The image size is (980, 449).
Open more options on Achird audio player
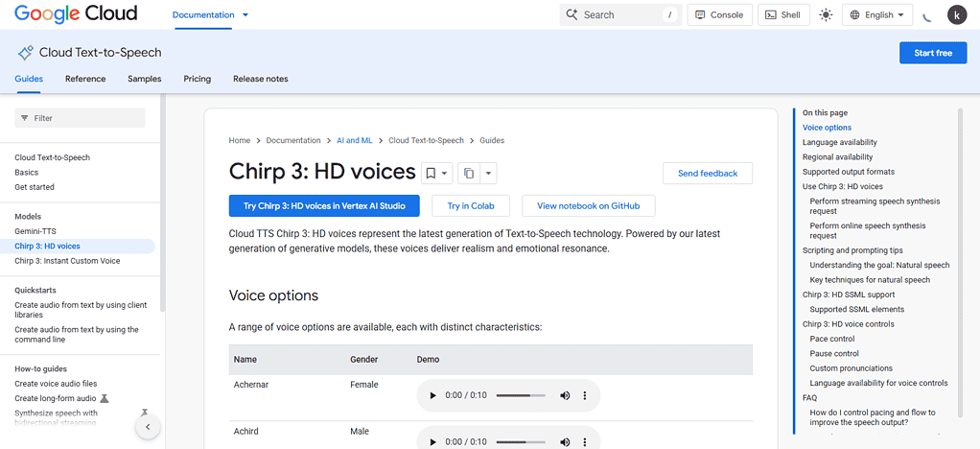(x=585, y=442)
